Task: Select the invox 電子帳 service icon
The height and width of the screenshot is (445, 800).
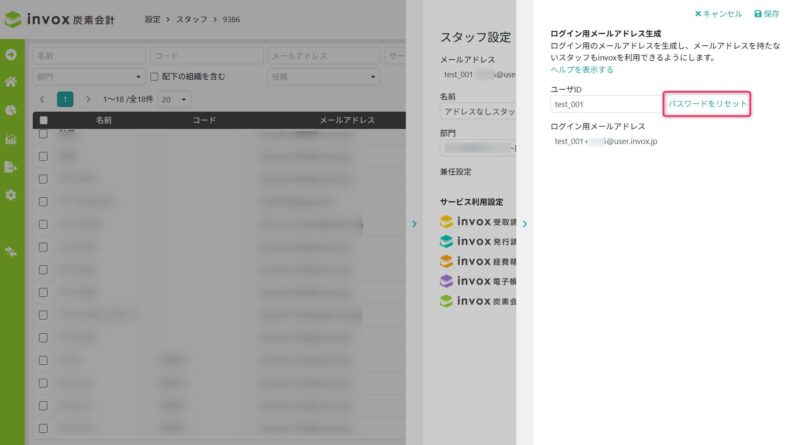Action: tap(446, 281)
